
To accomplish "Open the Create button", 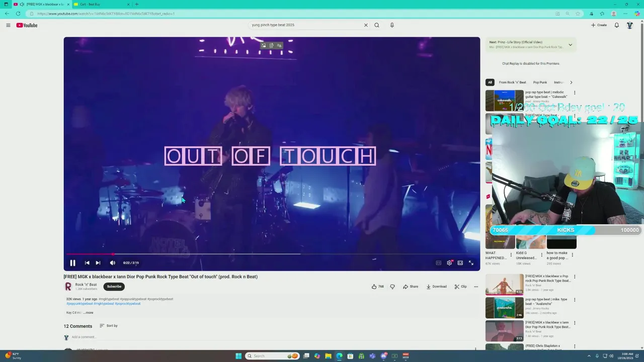I will pos(599,25).
